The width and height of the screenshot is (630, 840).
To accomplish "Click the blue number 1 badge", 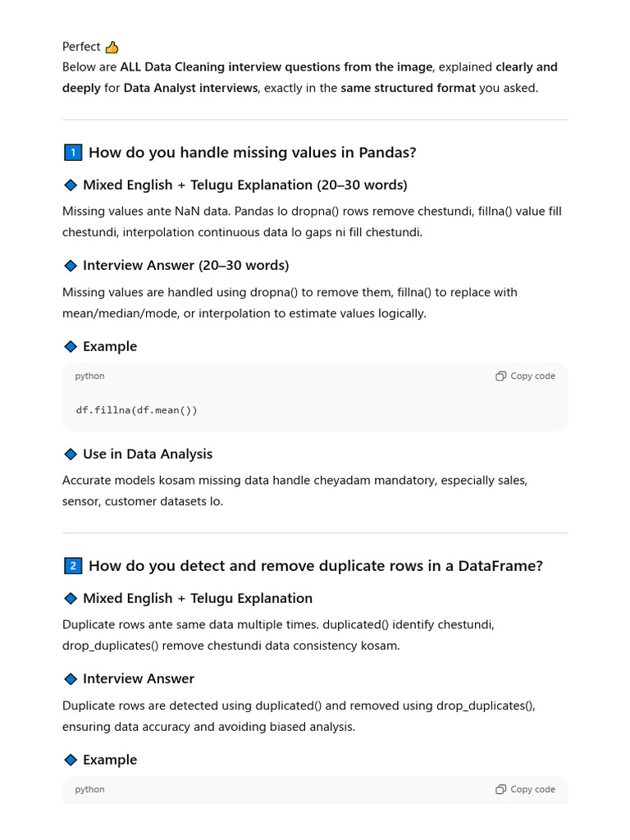I will pos(72,153).
